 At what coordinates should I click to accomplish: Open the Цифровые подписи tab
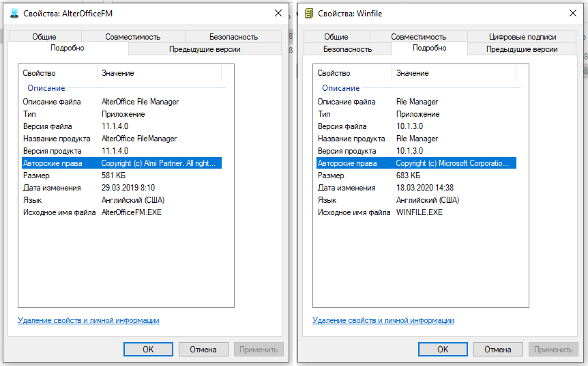(523, 37)
